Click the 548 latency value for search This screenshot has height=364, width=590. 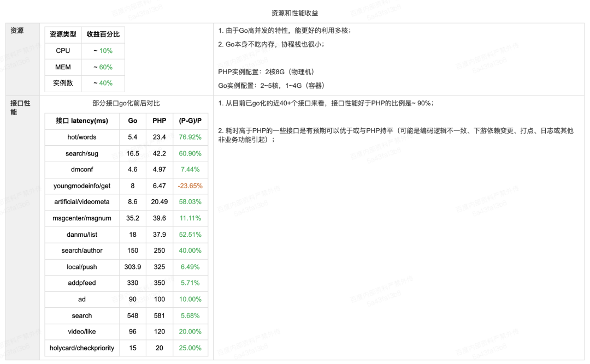pos(132,315)
